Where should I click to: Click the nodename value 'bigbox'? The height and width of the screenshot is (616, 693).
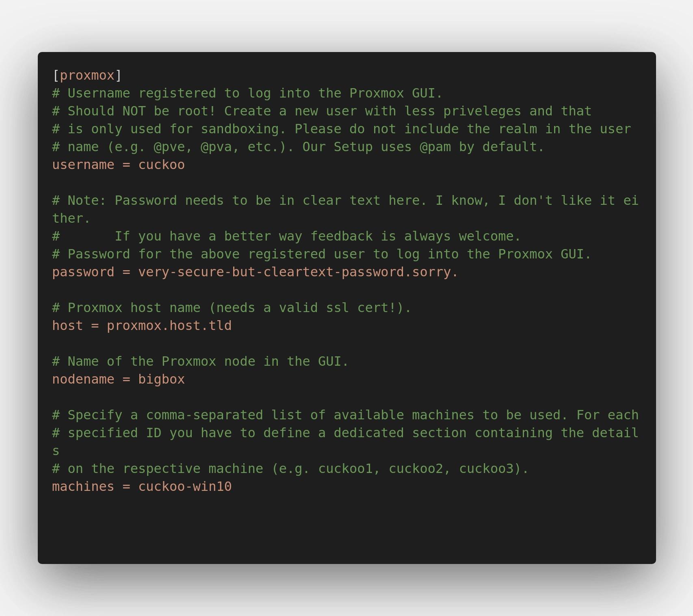[x=161, y=380]
